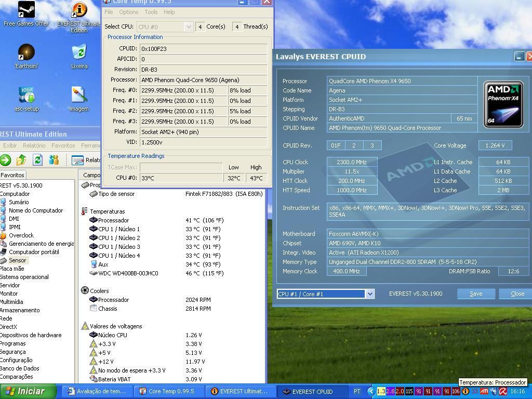Select Sumário in the EVEREST tree
The width and height of the screenshot is (532, 399).
pos(19,202)
